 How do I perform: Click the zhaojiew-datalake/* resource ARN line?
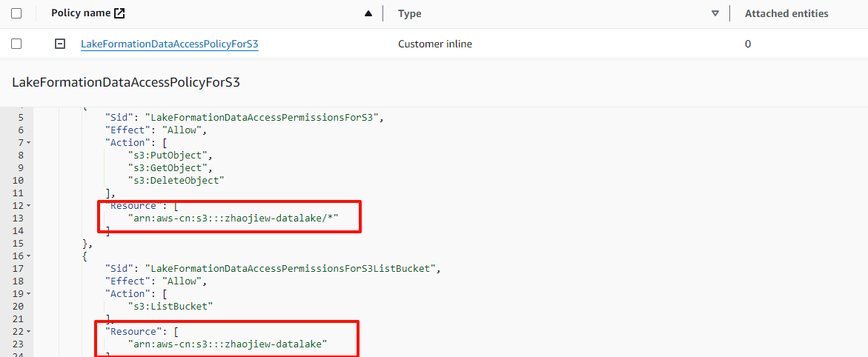tap(233, 218)
